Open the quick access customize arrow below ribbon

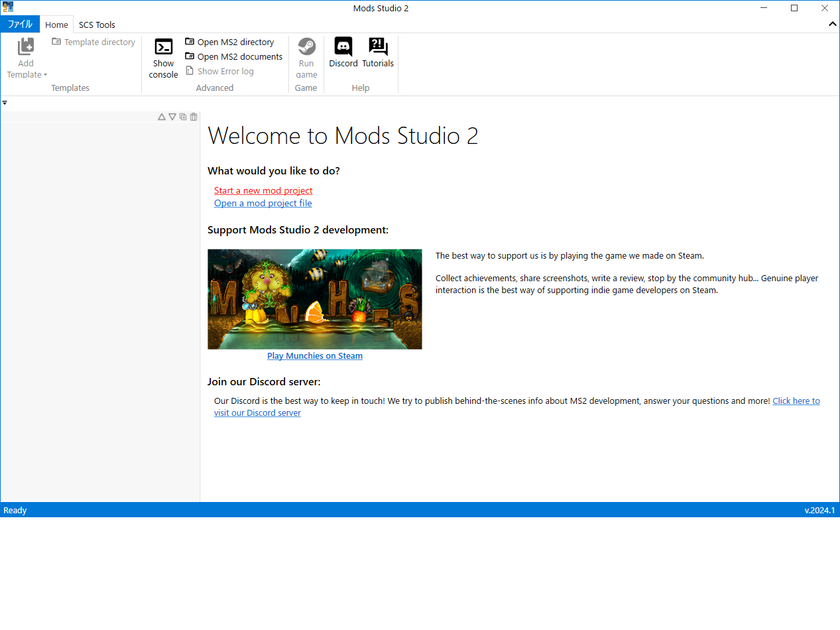pyautogui.click(x=5, y=103)
